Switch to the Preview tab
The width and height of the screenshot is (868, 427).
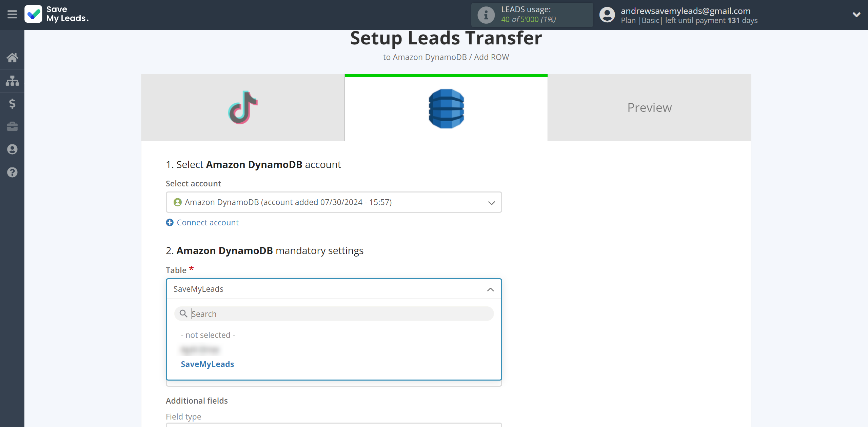point(649,107)
